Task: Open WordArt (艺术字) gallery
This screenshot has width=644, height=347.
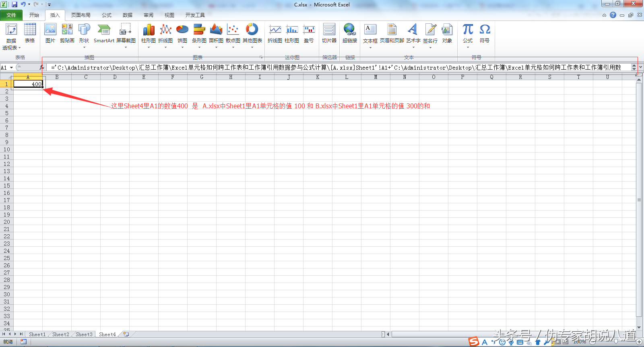Action: coord(413,35)
